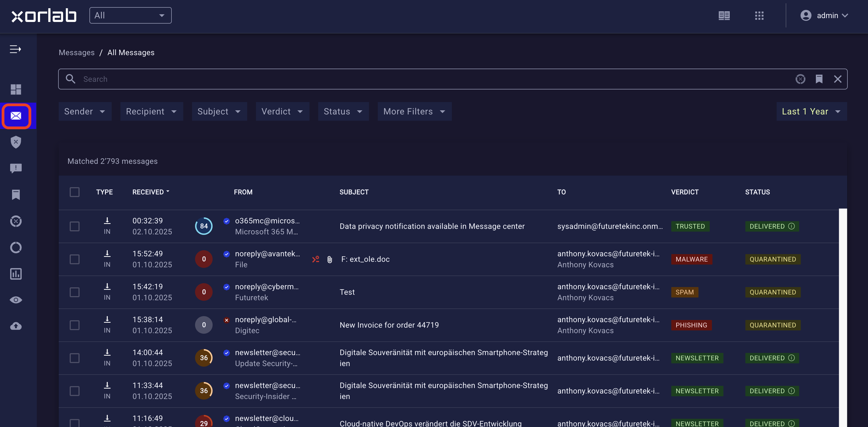Open the Last 1 Year time range dropdown

[811, 112]
